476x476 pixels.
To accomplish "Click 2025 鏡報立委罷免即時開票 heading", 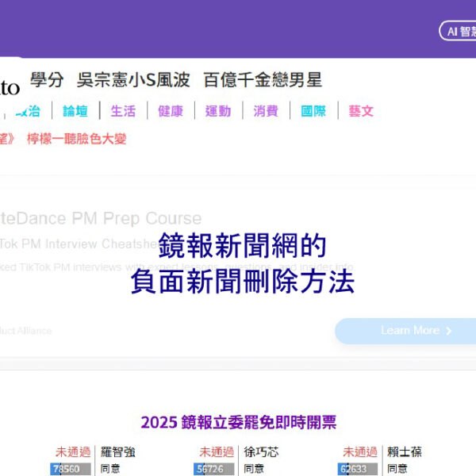I will (x=239, y=422).
